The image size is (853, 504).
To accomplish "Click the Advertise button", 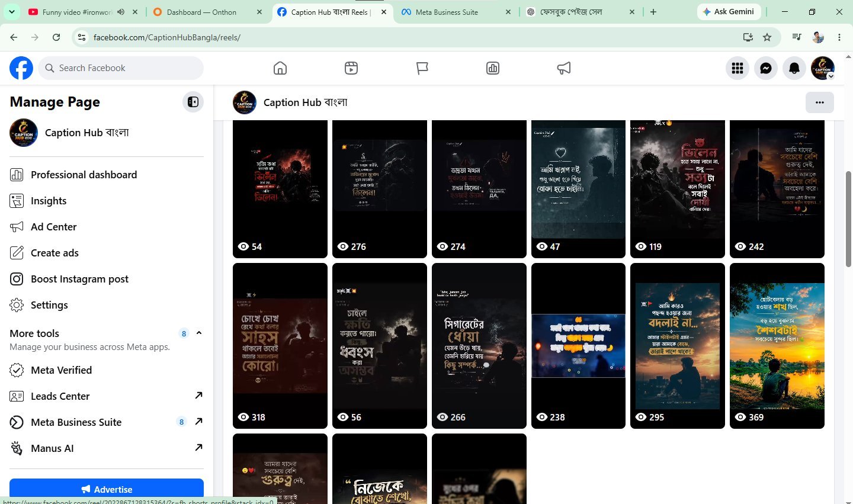I will click(x=107, y=489).
